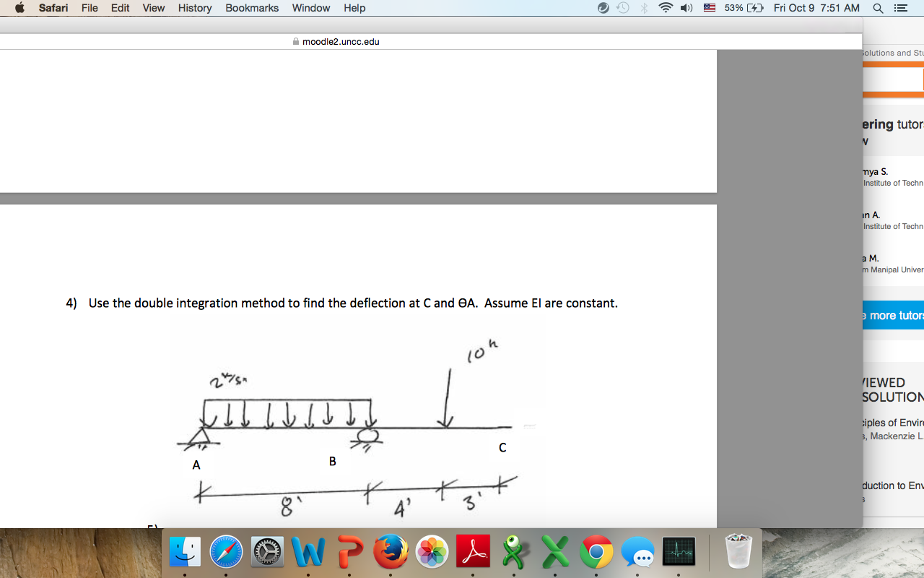Open the Bluetooth status menu
924x578 pixels.
click(643, 8)
